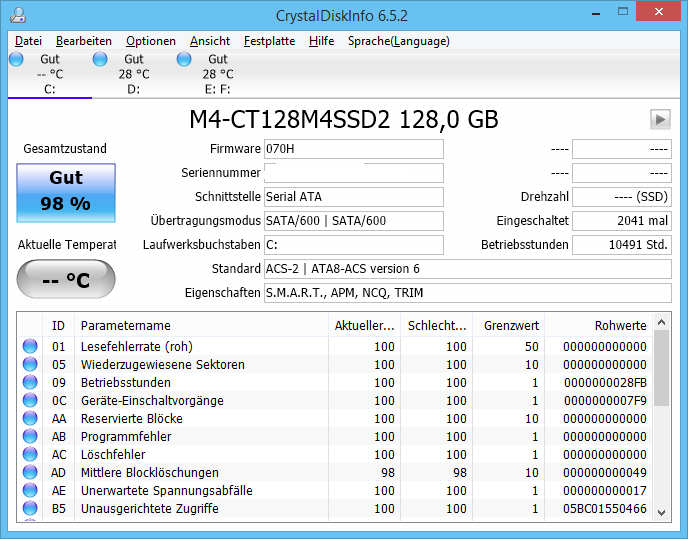Open the Ansicht menu
The width and height of the screenshot is (688, 539).
[x=210, y=41]
